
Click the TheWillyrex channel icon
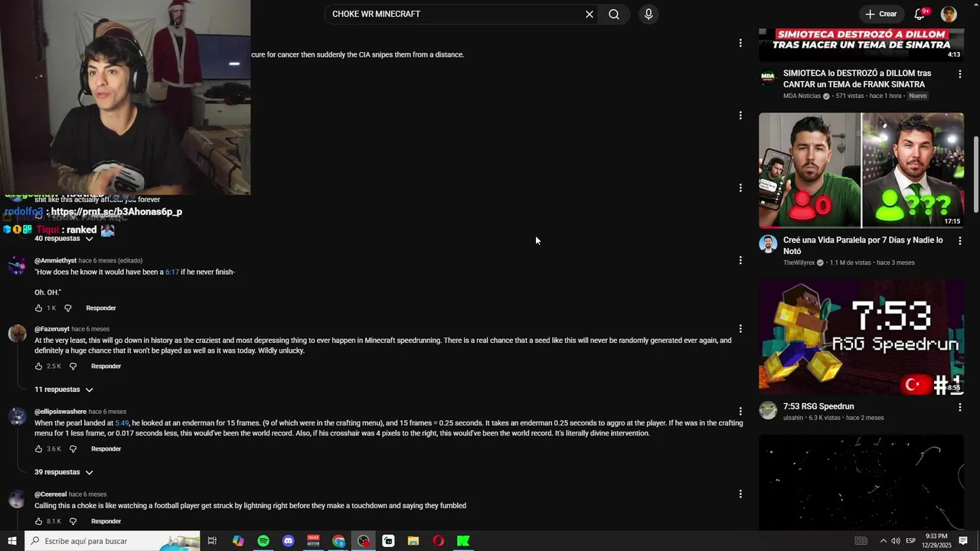pyautogui.click(x=768, y=244)
